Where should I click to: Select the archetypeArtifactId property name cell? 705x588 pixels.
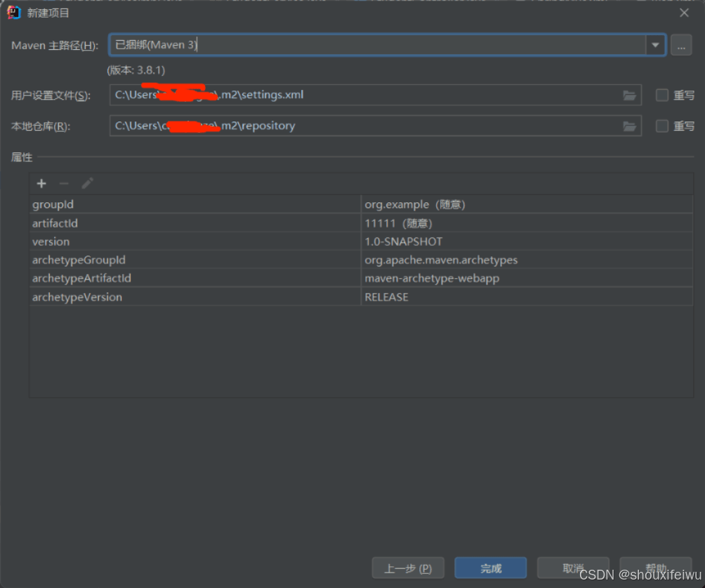pyautogui.click(x=195, y=278)
